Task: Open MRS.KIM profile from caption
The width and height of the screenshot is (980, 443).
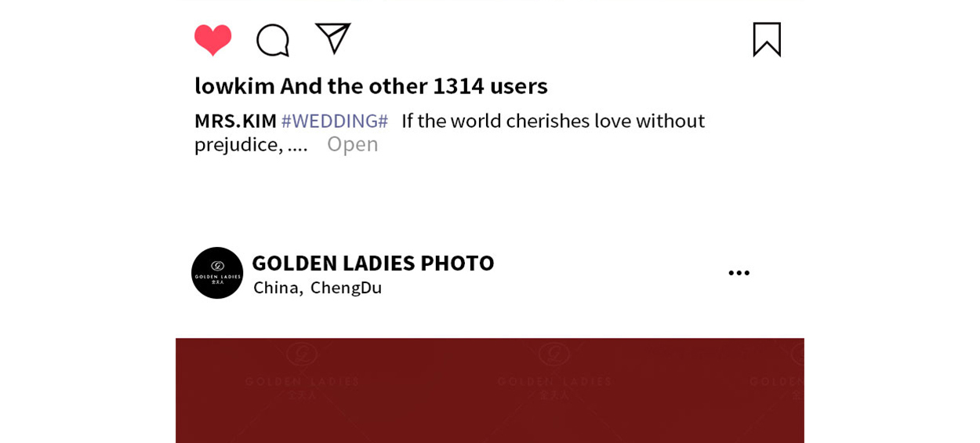Action: point(235,121)
